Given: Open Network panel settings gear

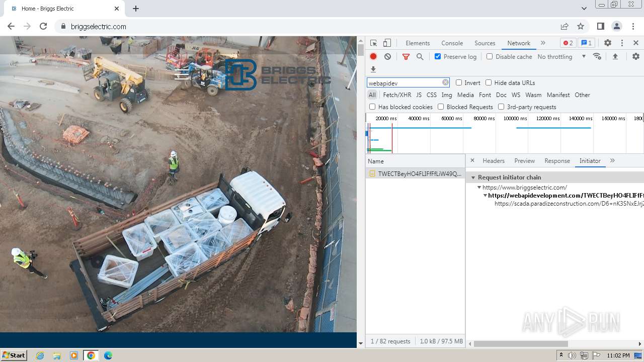Looking at the screenshot, I should pyautogui.click(x=636, y=56).
